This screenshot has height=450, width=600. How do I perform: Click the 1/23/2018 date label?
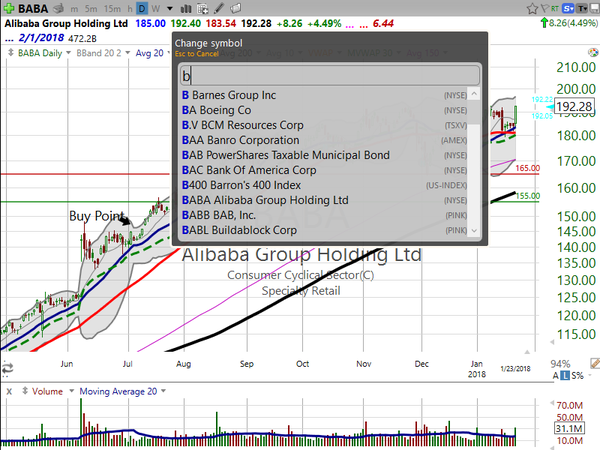tap(515, 369)
